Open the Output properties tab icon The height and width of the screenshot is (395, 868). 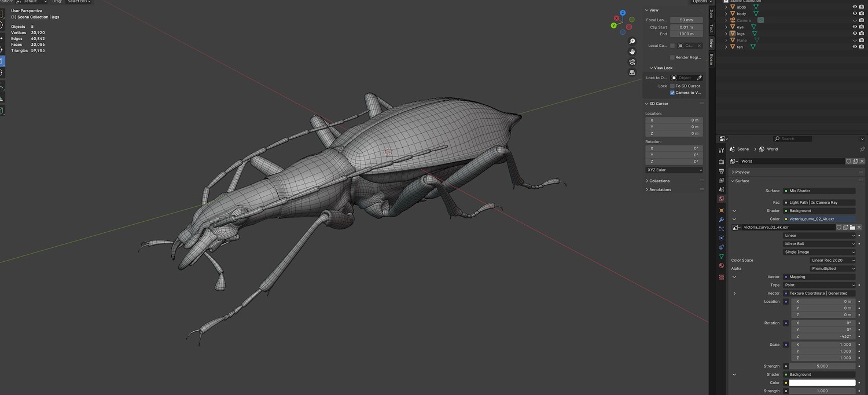[x=721, y=171]
